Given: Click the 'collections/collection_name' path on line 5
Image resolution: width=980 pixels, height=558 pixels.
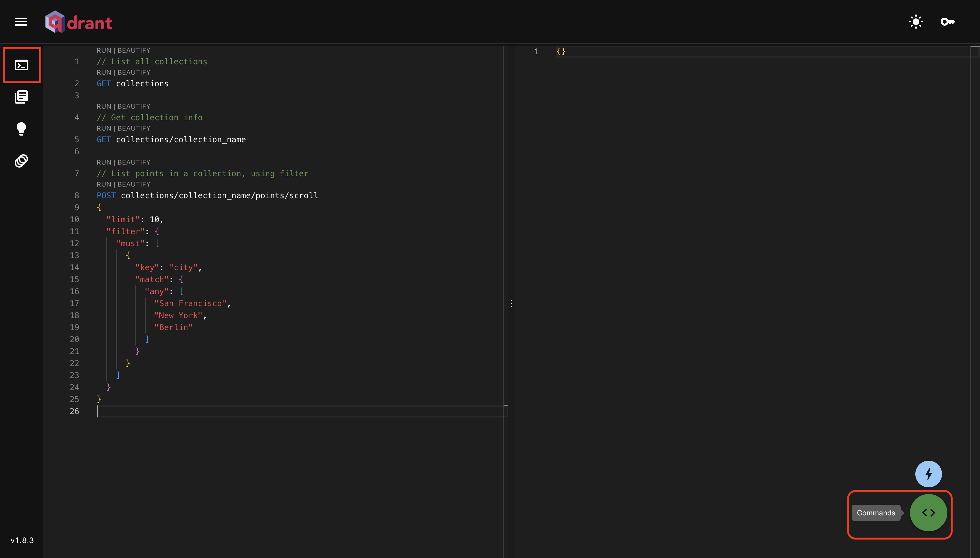Looking at the screenshot, I should [x=181, y=140].
